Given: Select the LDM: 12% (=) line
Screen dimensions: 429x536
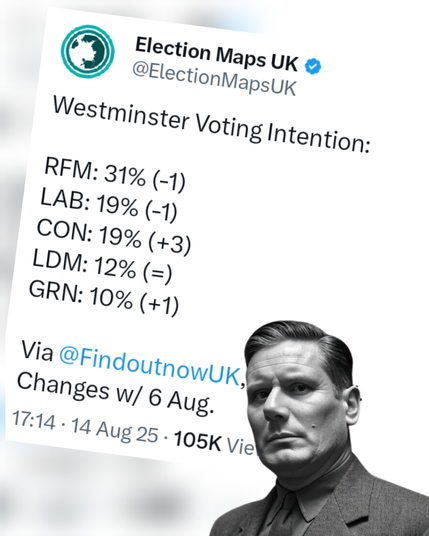Looking at the screenshot, I should [102, 266].
